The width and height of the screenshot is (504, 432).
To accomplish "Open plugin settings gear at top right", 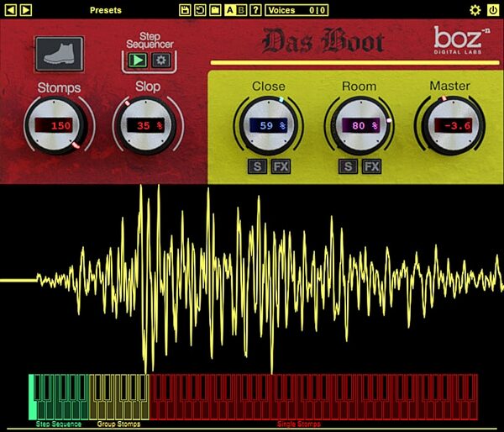I will (475, 10).
